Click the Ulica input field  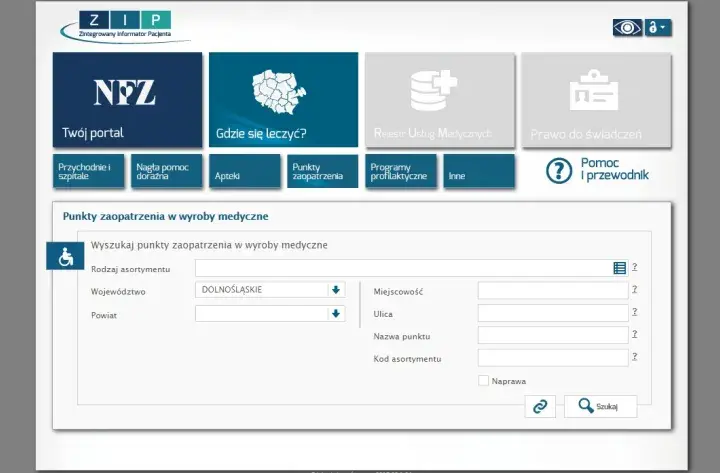coord(553,313)
